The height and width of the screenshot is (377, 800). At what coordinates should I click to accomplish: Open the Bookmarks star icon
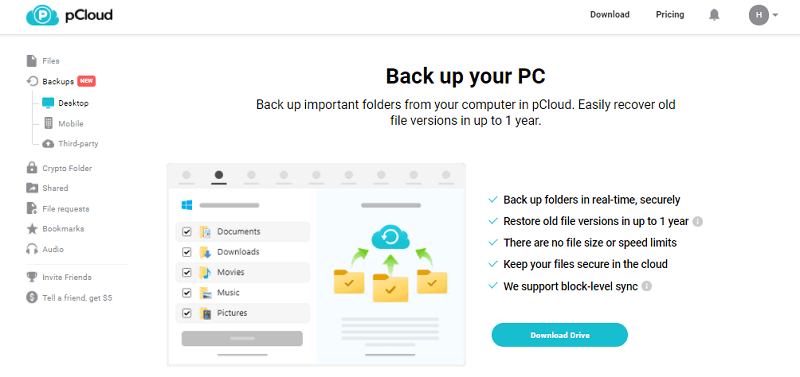(x=32, y=229)
